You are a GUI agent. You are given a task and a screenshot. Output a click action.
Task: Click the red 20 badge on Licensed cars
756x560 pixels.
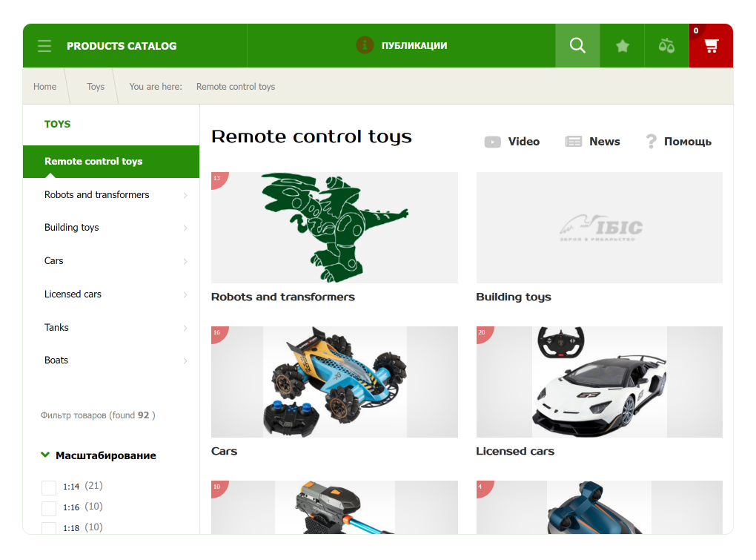[483, 333]
